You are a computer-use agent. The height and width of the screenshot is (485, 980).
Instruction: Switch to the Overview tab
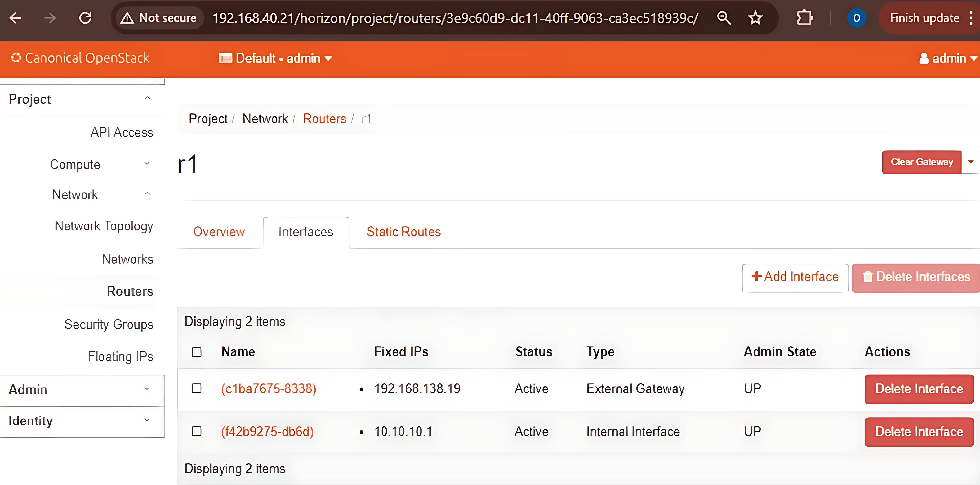point(219,232)
